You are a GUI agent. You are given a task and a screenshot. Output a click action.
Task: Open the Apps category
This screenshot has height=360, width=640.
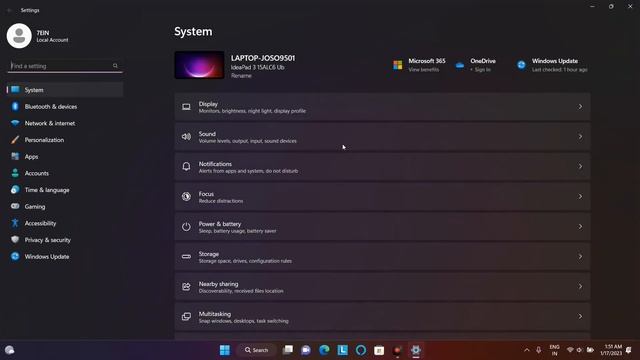pyautogui.click(x=65, y=157)
